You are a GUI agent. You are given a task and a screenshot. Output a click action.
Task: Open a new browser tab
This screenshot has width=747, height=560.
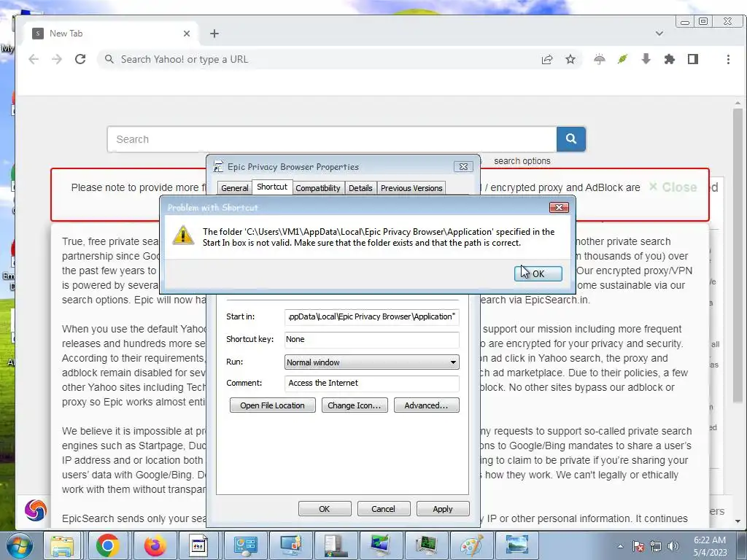click(x=214, y=34)
